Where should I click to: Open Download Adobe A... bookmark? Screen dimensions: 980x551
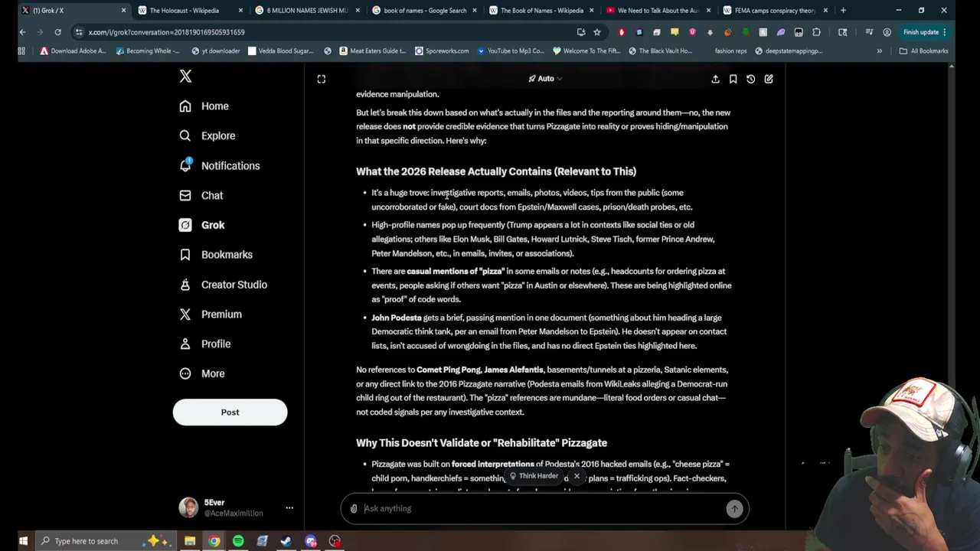click(x=73, y=51)
